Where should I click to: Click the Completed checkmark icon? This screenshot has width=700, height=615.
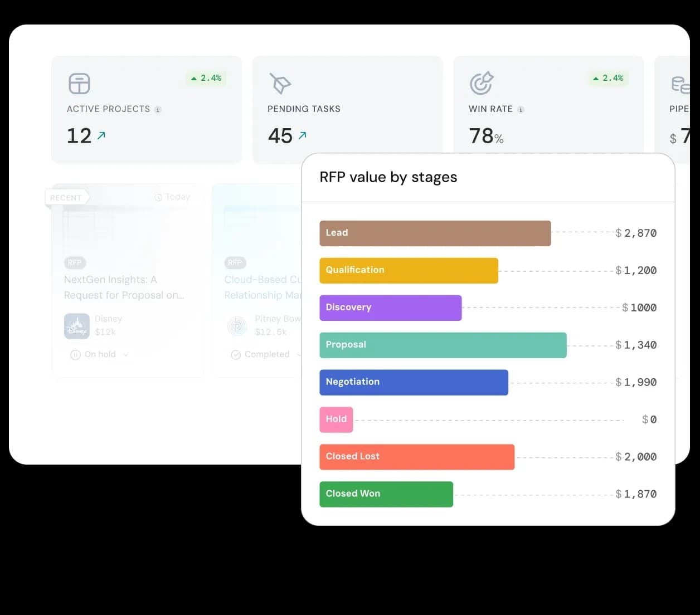click(236, 355)
